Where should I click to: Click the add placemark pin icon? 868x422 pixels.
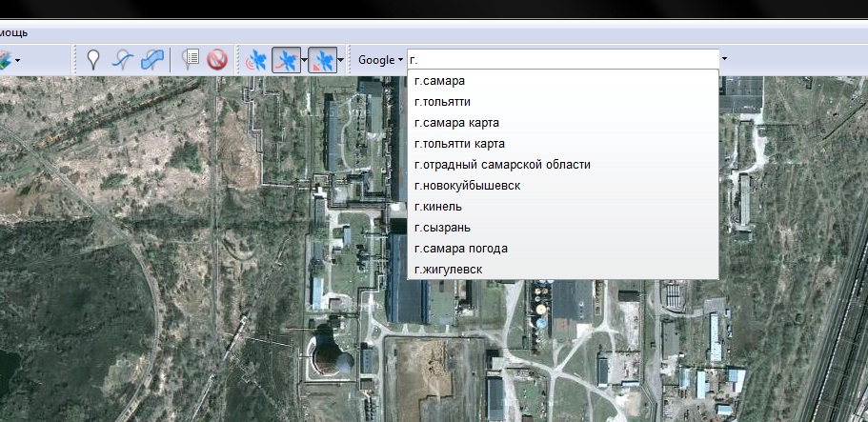tap(92, 60)
